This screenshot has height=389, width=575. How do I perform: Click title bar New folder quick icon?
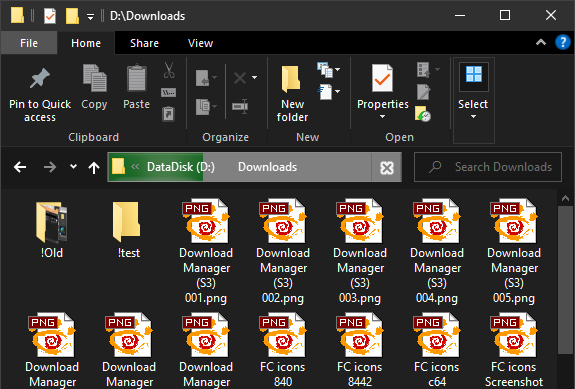click(72, 16)
